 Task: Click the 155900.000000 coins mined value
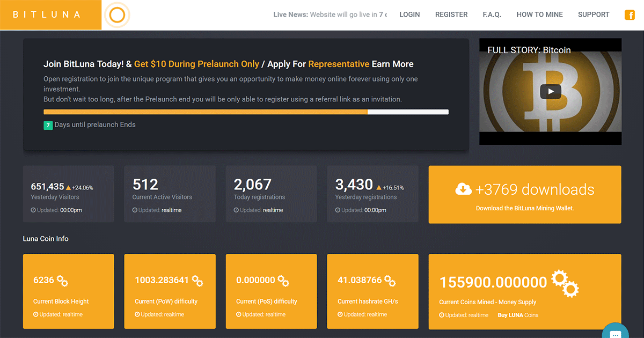click(493, 282)
